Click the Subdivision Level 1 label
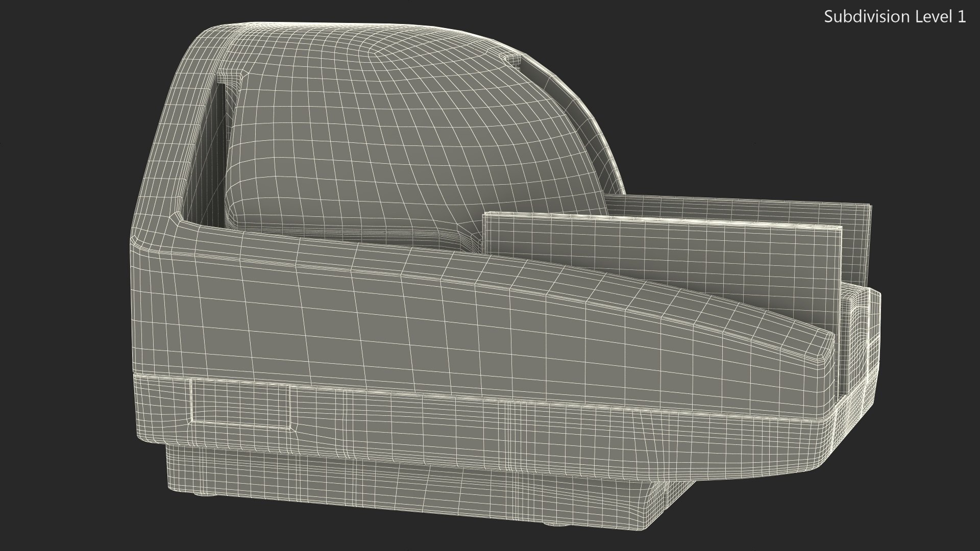This screenshot has height=551, width=980. (895, 17)
